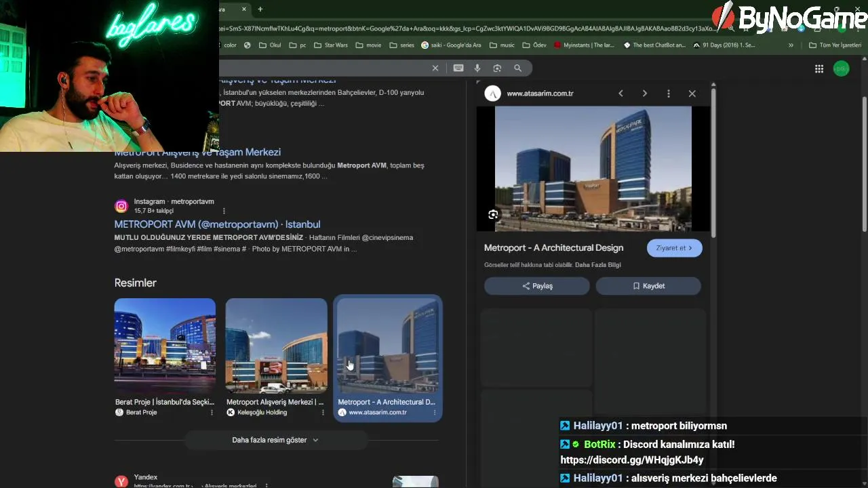Open Metroport Alışveriş ve Yaşam Merkezi result
The width and height of the screenshot is (868, 488).
197,152
